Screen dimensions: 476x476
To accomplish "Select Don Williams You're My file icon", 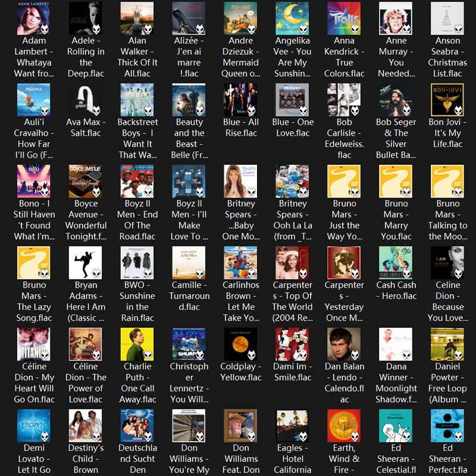I will [x=189, y=425].
